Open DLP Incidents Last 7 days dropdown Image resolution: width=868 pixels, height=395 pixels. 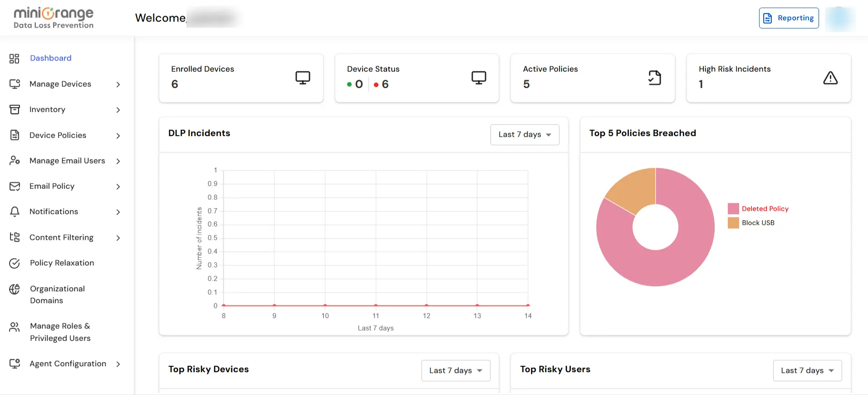click(x=525, y=135)
